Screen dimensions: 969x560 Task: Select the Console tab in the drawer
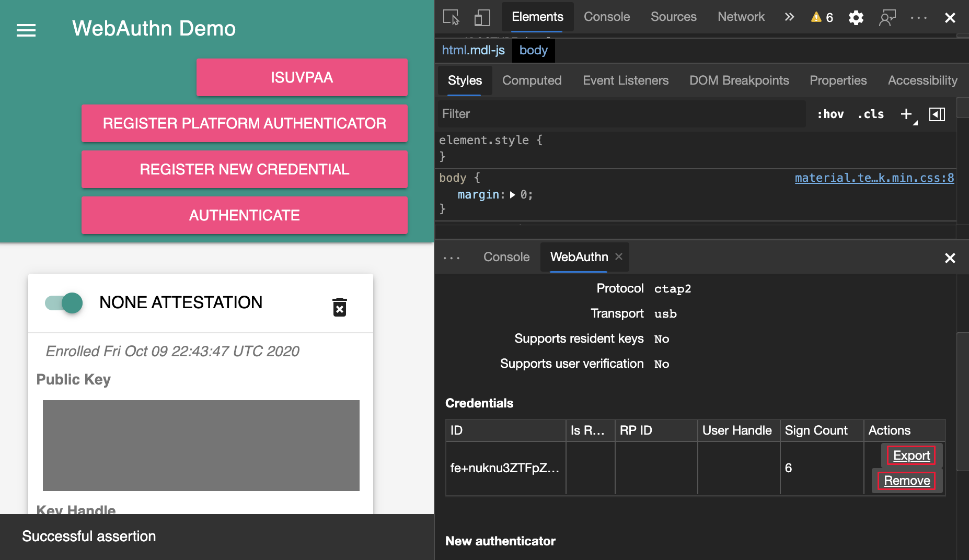pos(505,257)
